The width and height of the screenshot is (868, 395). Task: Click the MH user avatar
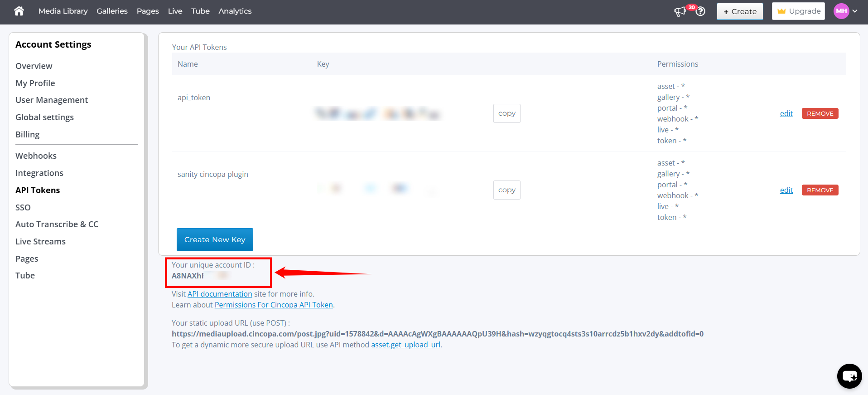[x=841, y=11]
